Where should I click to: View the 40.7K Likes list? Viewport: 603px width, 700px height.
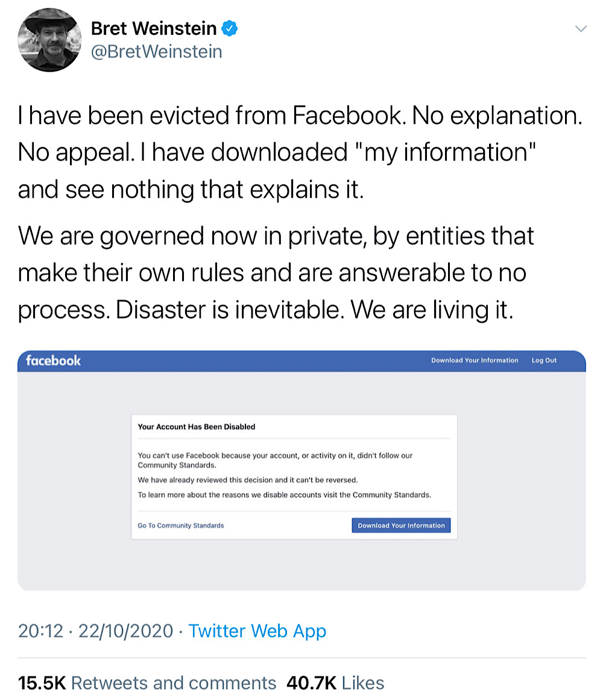tap(335, 683)
